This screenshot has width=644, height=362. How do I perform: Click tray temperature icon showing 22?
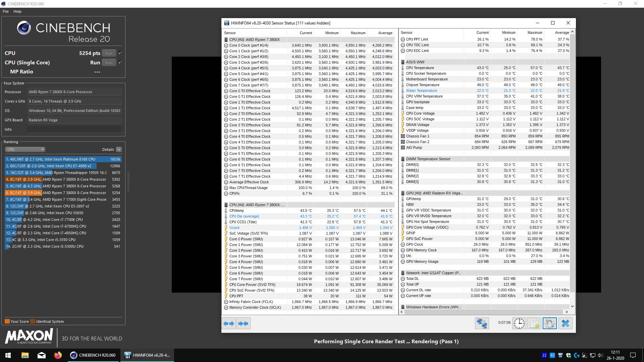[x=544, y=355]
